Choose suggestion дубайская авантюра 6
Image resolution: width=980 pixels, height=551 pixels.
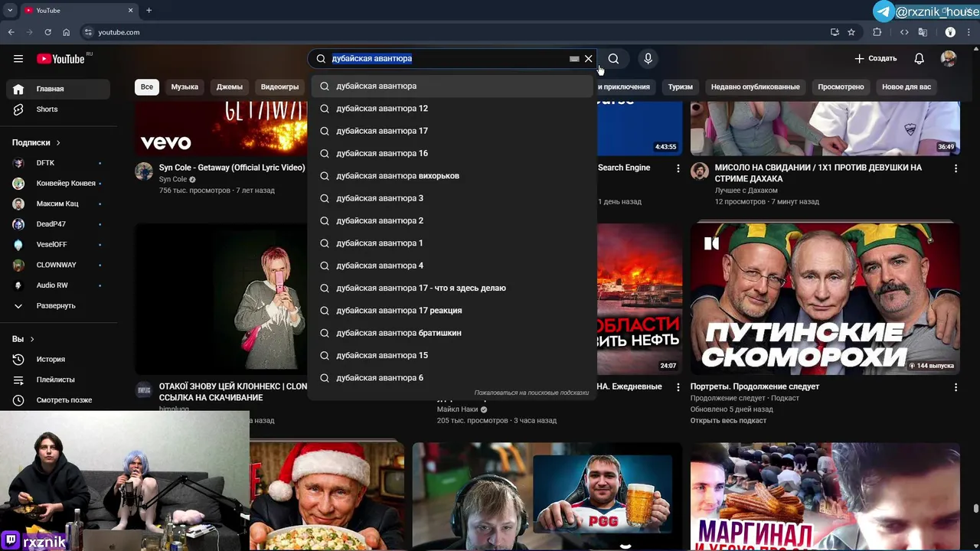click(452, 378)
